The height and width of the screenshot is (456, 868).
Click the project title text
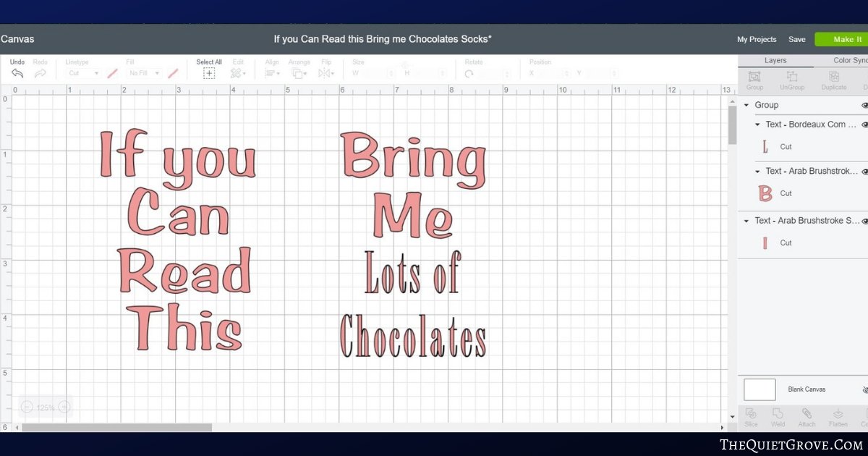pos(383,39)
